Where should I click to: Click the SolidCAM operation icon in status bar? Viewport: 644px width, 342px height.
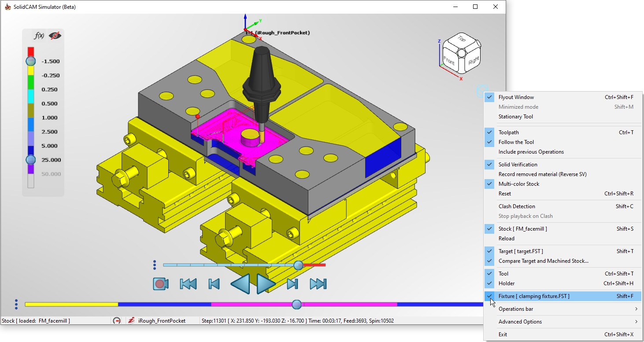click(131, 321)
